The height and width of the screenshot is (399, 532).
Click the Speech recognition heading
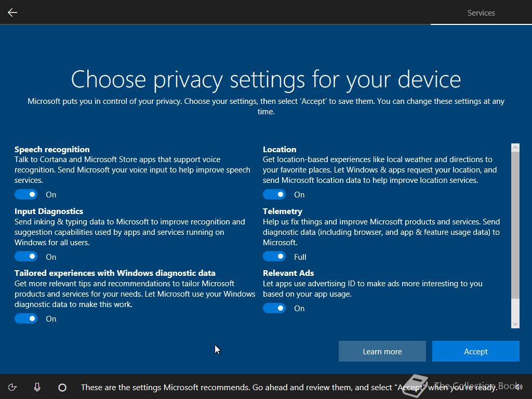[52, 149]
